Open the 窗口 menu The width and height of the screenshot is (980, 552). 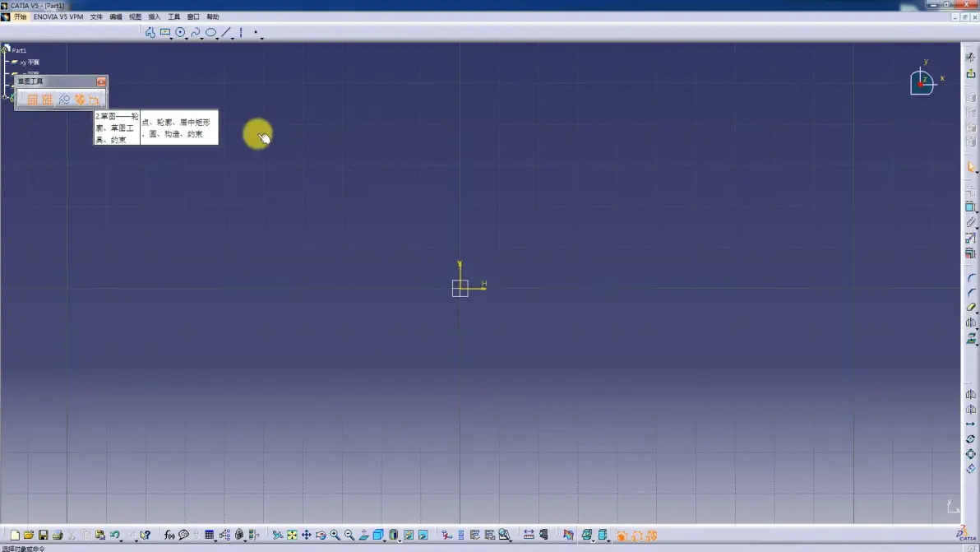click(x=193, y=17)
